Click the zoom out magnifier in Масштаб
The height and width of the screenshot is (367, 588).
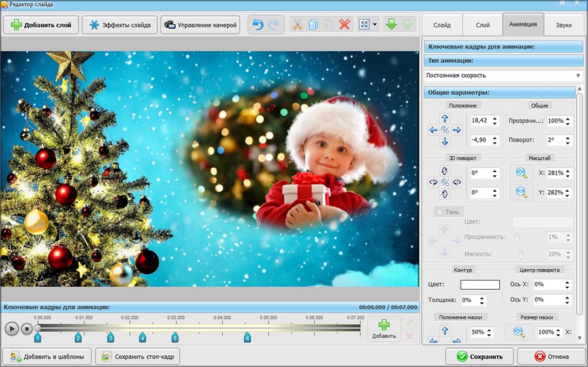click(x=521, y=192)
